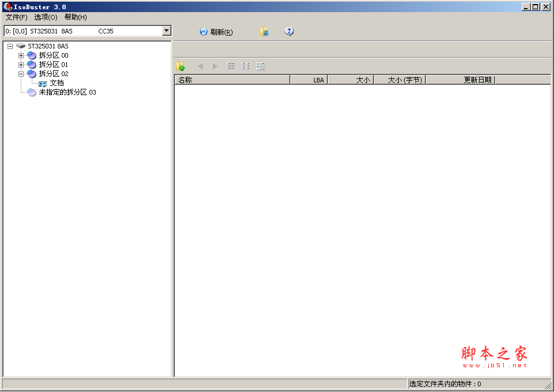Open the 文件(F) menu
This screenshot has height=392, width=554.
16,17
